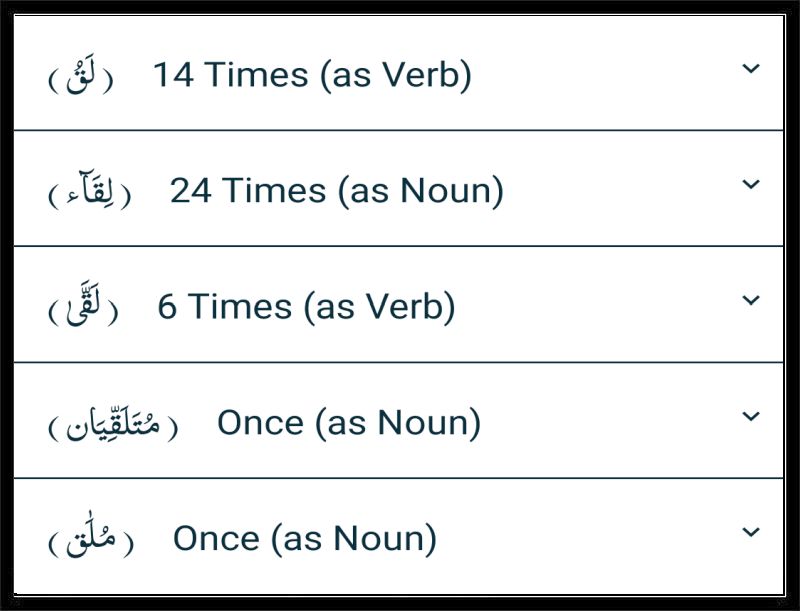This screenshot has height=611, width=800.
Task: Click "Once" in the مُلَٰق row
Action: click(x=216, y=539)
